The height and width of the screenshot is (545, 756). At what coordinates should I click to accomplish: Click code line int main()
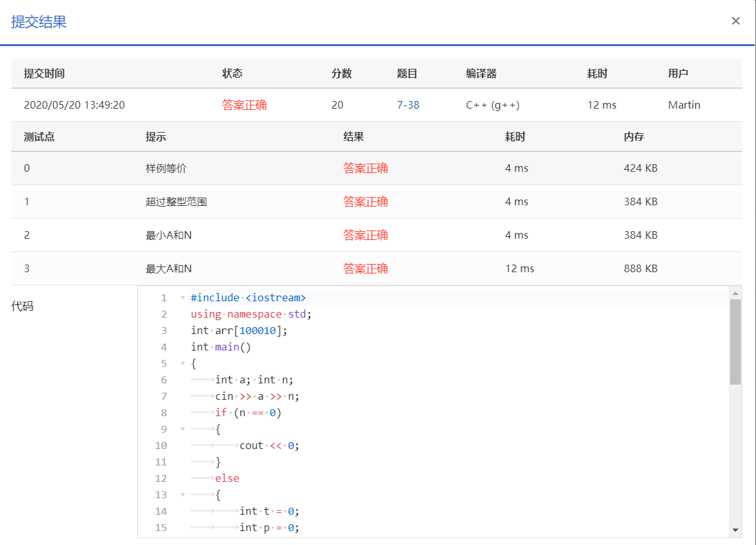pyautogui.click(x=221, y=347)
